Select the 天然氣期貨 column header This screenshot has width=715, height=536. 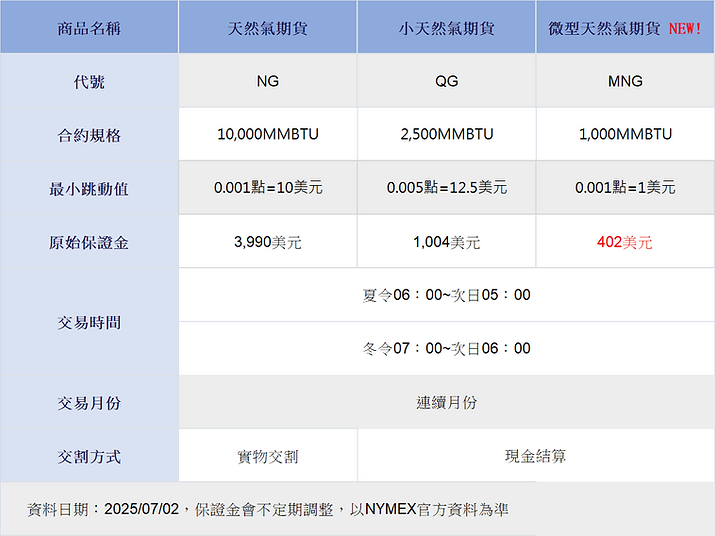click(267, 28)
